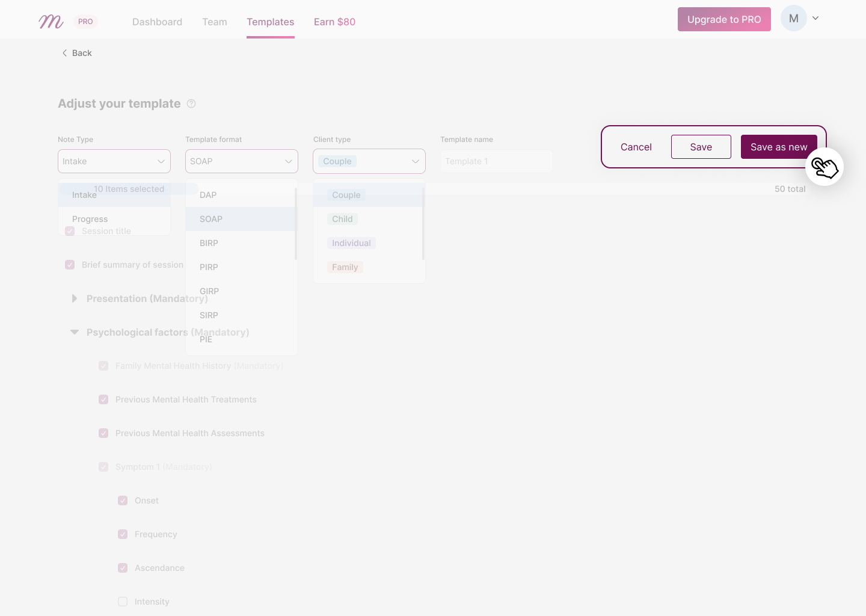Click the 50 total text
The image size is (866, 616).
point(790,189)
